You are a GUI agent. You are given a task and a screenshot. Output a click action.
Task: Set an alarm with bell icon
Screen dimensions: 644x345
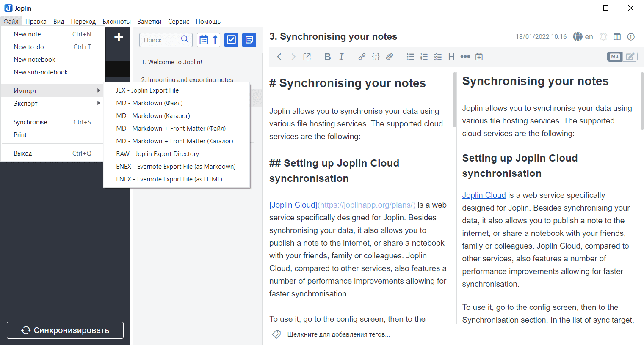coord(603,37)
